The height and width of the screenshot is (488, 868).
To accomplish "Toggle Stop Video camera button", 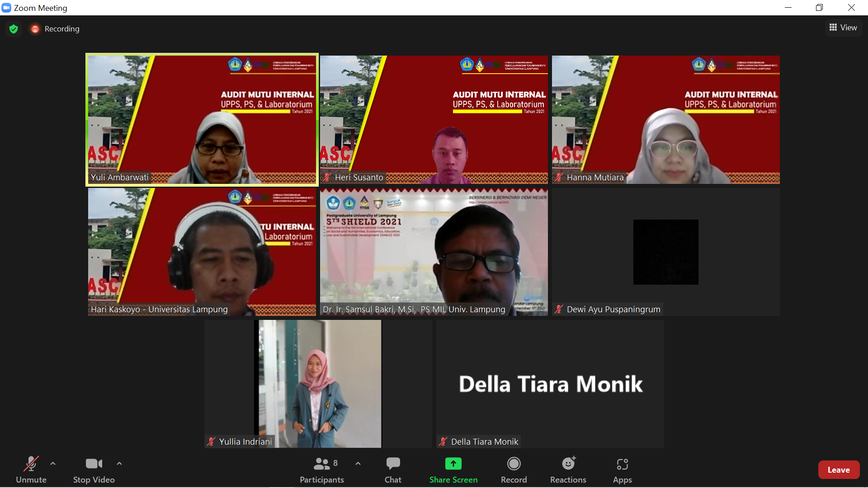I will pos(94,470).
